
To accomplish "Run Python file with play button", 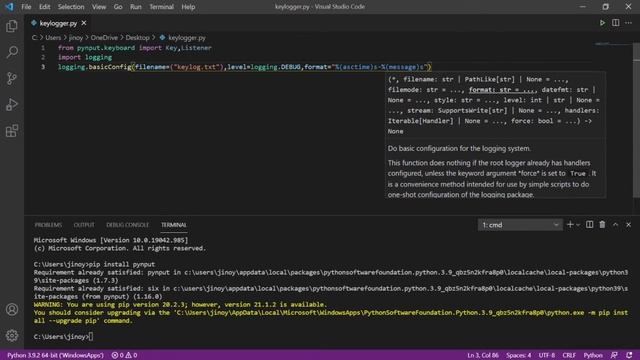I will pyautogui.click(x=602, y=23).
